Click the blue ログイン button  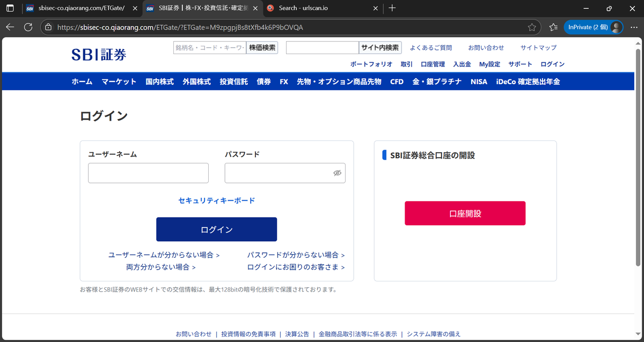click(x=217, y=229)
